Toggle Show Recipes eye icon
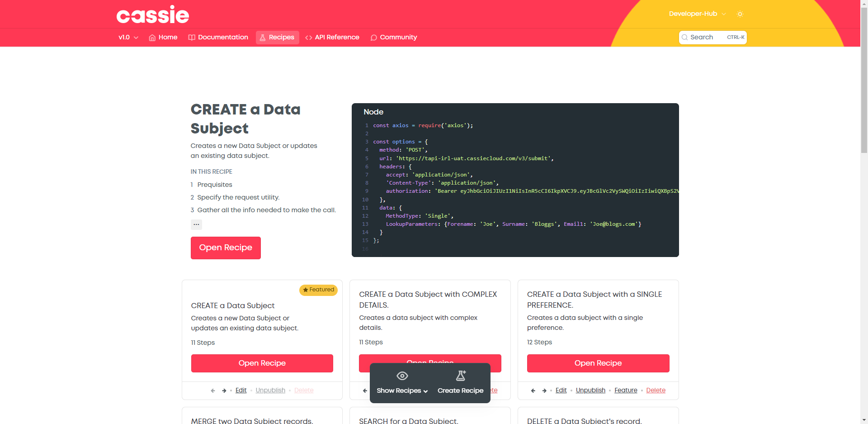This screenshot has width=868, height=424. (402, 376)
